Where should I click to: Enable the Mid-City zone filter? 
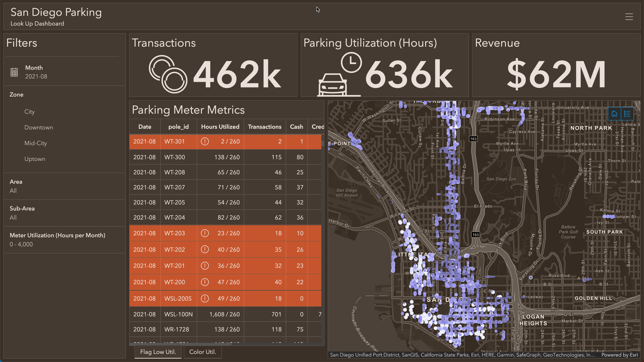tap(36, 143)
